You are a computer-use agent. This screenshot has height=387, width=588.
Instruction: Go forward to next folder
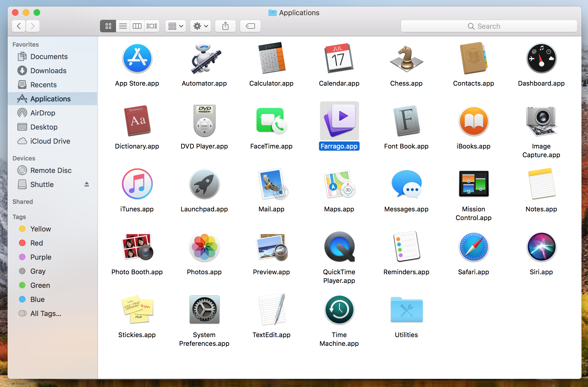tap(33, 26)
